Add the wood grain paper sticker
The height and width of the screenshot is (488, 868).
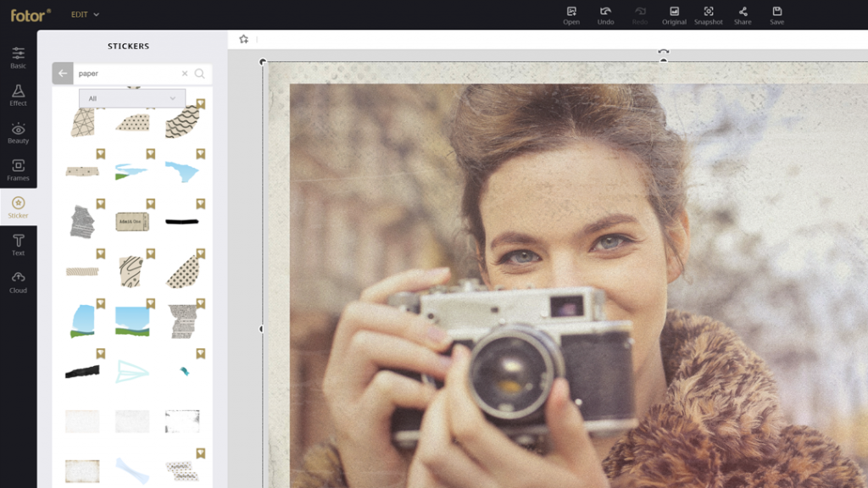coord(131,272)
